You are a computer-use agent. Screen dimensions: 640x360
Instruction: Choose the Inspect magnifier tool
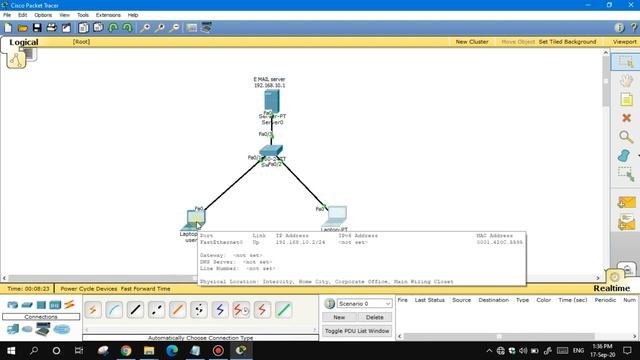point(626,137)
